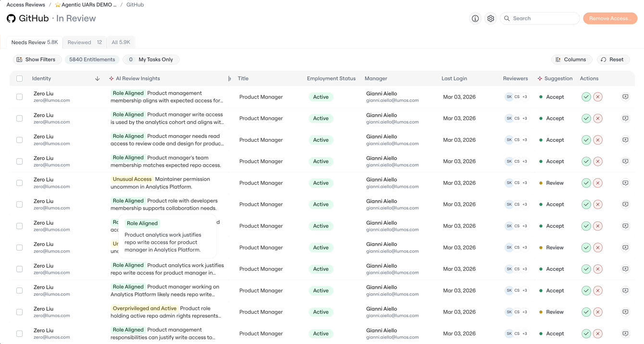The image size is (644, 344).
Task: Open the info icon beside the settings gear
Action: click(475, 18)
